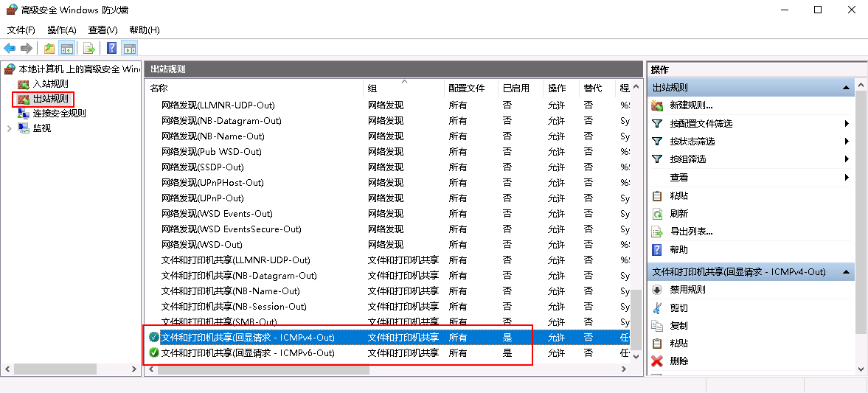Viewport: 868px width, 393px height.
Task: Click 复制 in the Actions pane
Action: point(679,325)
